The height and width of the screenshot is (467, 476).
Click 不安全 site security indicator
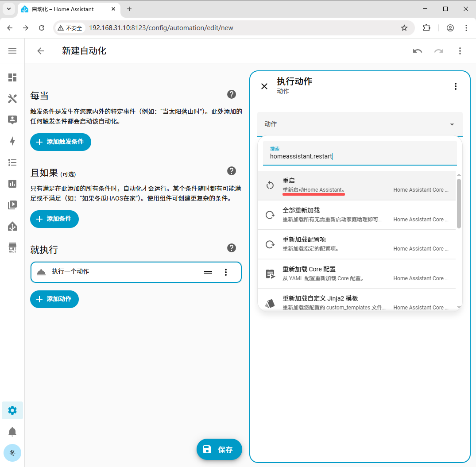[70, 28]
